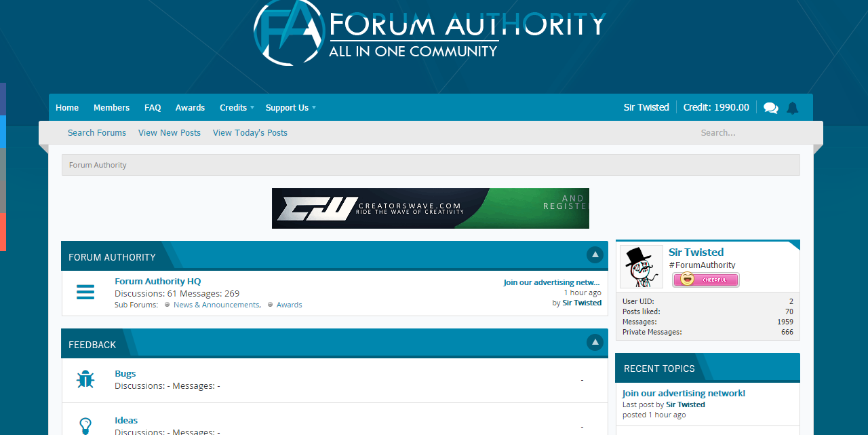Click Sir Twisted in the Recent Topics panel
The image size is (868, 435).
click(x=686, y=404)
